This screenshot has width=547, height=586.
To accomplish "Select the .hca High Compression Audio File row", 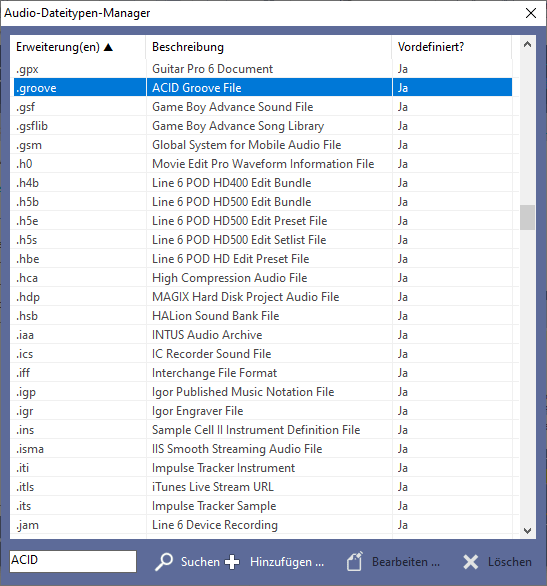I will tap(263, 278).
